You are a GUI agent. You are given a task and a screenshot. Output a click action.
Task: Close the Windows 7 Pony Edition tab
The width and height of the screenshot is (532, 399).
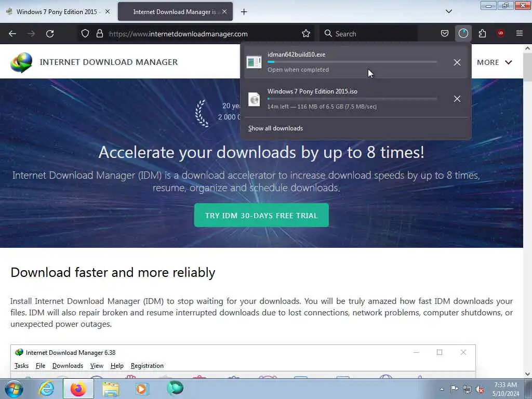pos(108,11)
